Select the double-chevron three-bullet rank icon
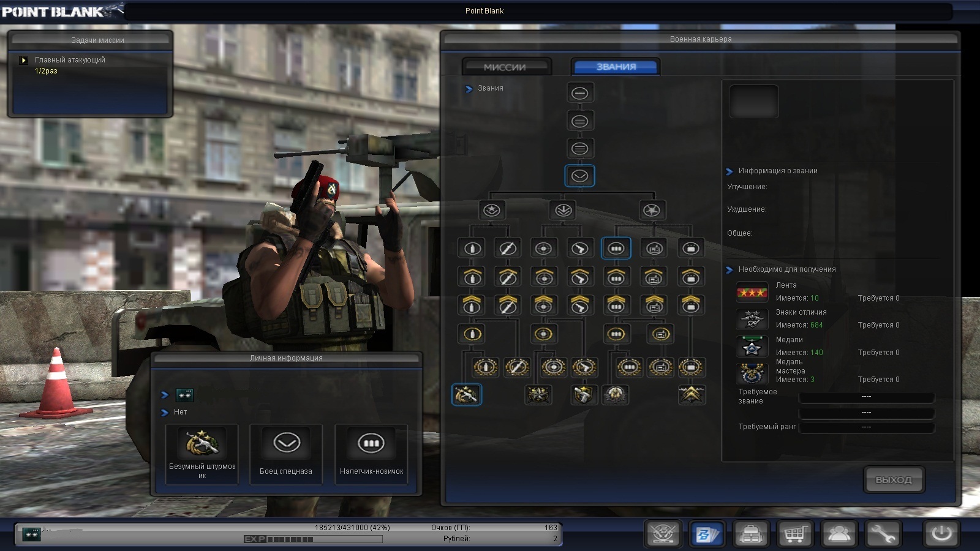The image size is (980, 551). 616,305
